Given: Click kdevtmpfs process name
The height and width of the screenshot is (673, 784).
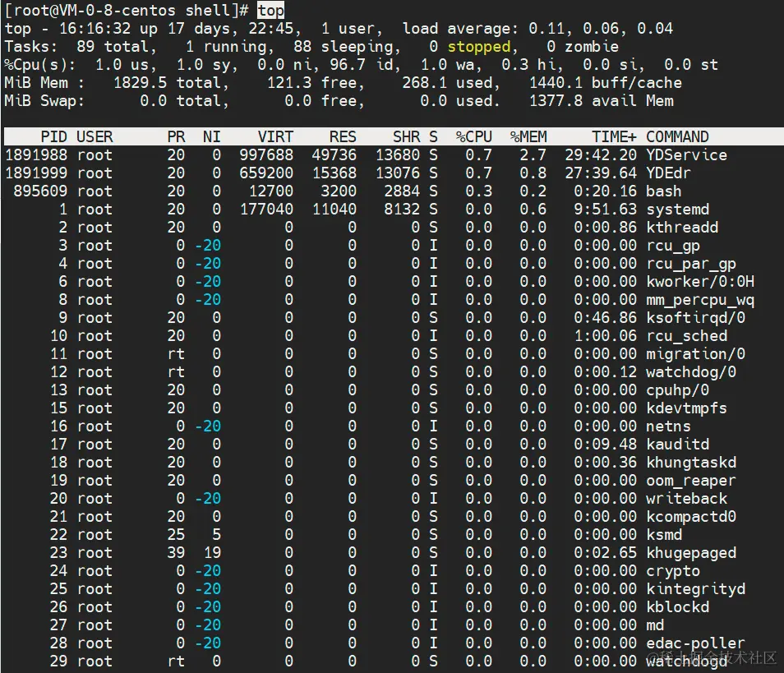Looking at the screenshot, I should pos(686,408).
